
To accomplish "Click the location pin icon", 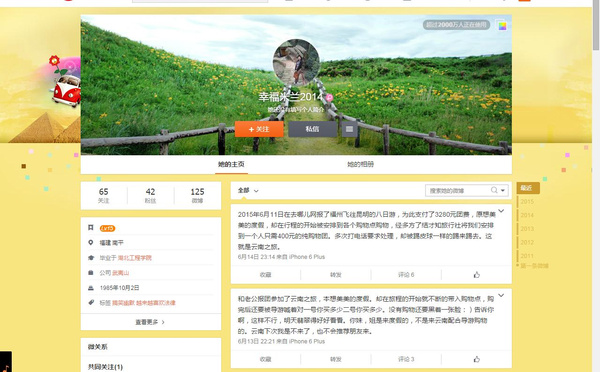I will pyautogui.click(x=91, y=242).
